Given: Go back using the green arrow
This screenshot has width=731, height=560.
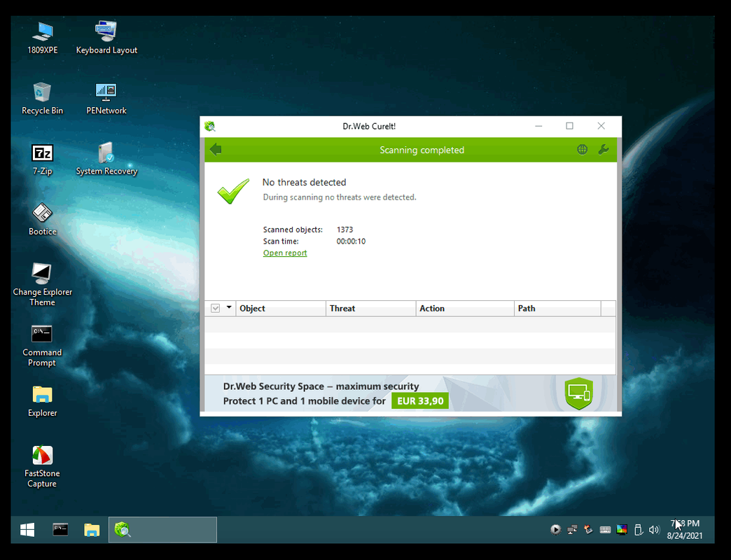Looking at the screenshot, I should tap(216, 150).
